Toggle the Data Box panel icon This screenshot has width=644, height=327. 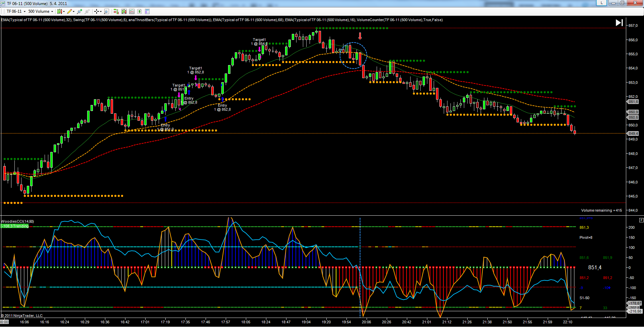pos(147,11)
